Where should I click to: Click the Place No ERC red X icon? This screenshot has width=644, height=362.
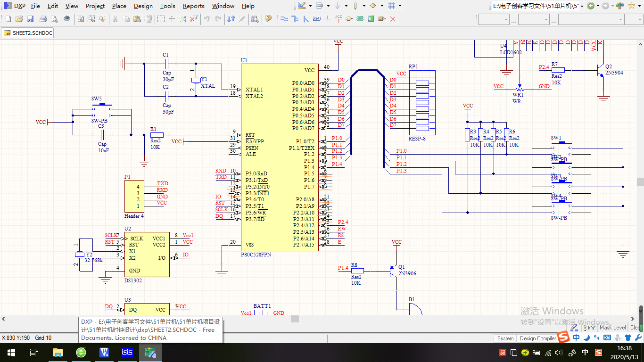click(393, 19)
